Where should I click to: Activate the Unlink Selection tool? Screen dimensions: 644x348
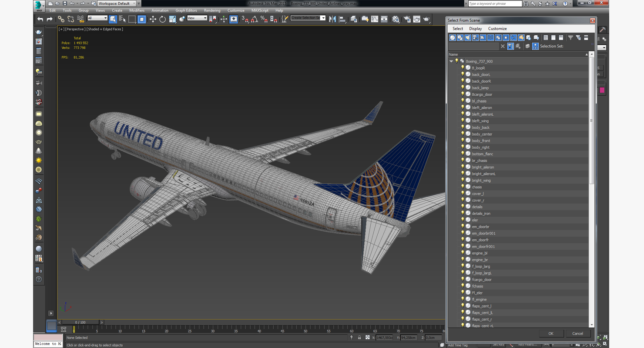(x=71, y=19)
